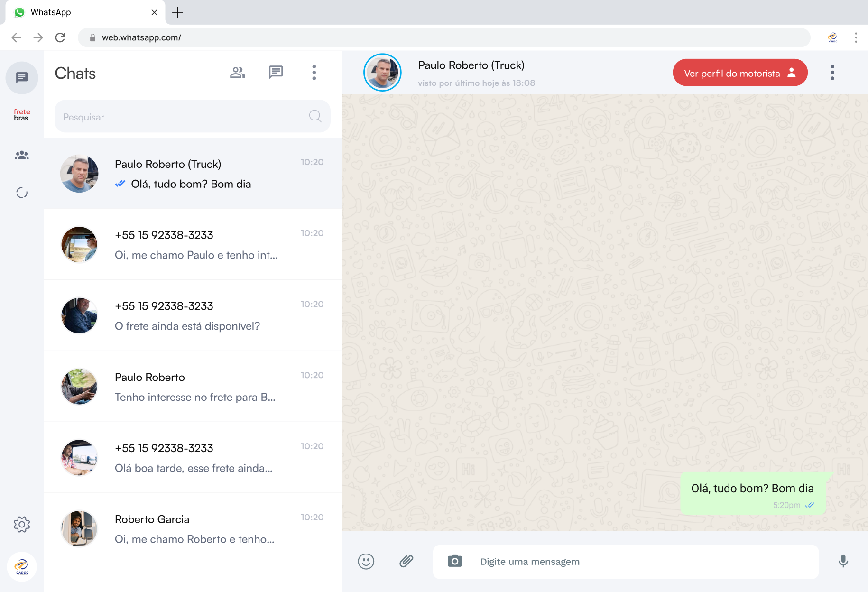Click the attachment paperclip icon

[406, 562]
